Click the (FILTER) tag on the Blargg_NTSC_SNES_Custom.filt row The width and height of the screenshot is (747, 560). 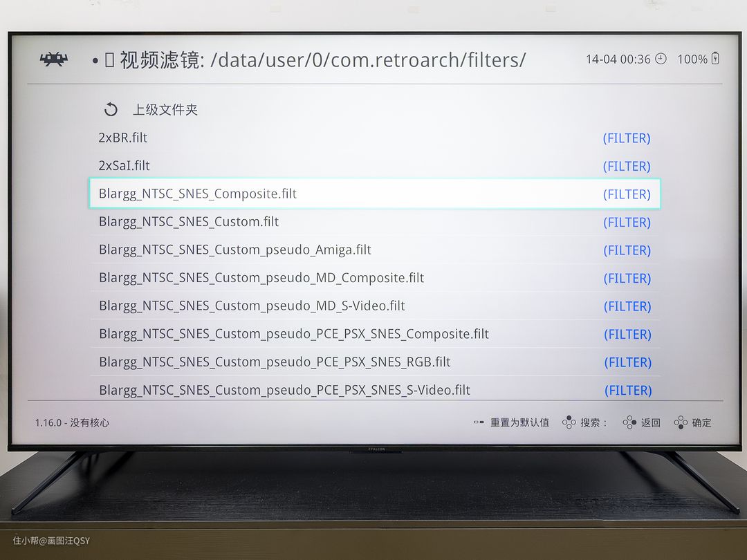click(627, 223)
